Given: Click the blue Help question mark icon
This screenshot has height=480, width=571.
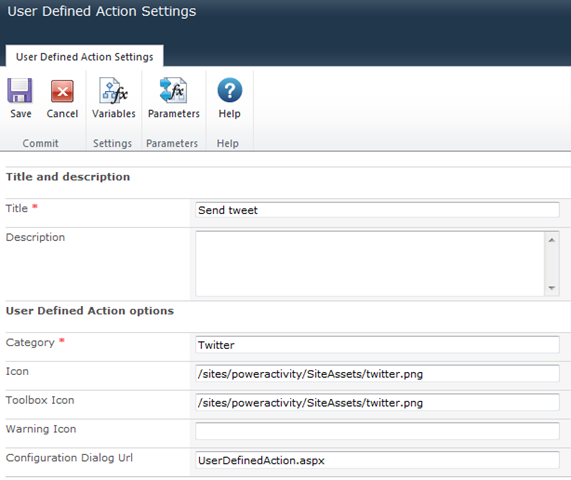Looking at the screenshot, I should pyautogui.click(x=229, y=90).
